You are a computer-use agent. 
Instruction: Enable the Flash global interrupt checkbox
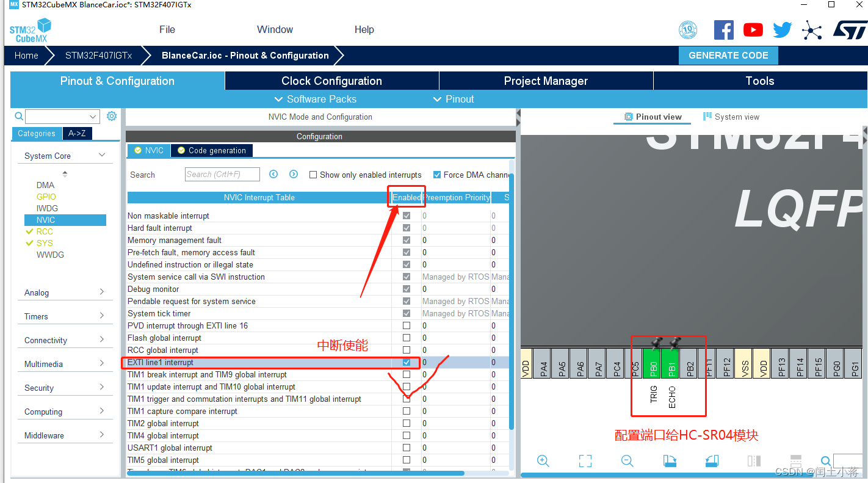pyautogui.click(x=407, y=338)
